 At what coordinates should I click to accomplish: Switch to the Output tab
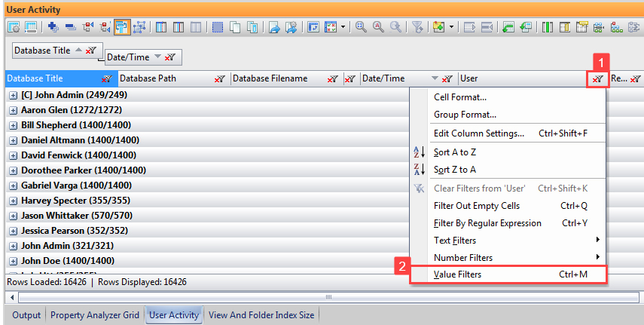point(26,315)
